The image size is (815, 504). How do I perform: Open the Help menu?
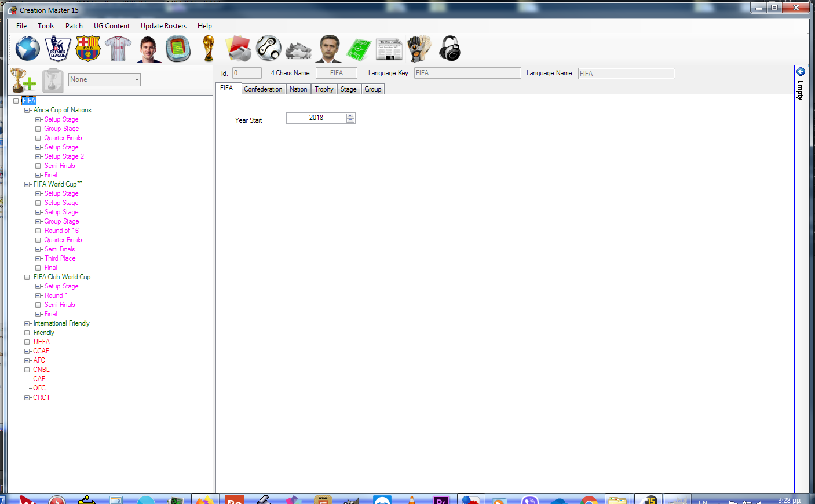[x=204, y=26]
